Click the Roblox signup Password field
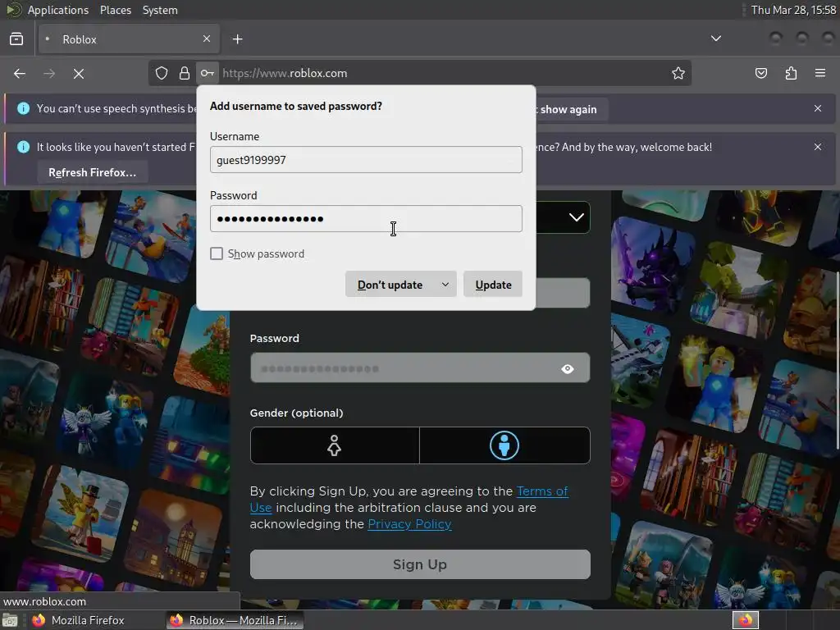Viewport: 840px width, 630px height. (420, 368)
